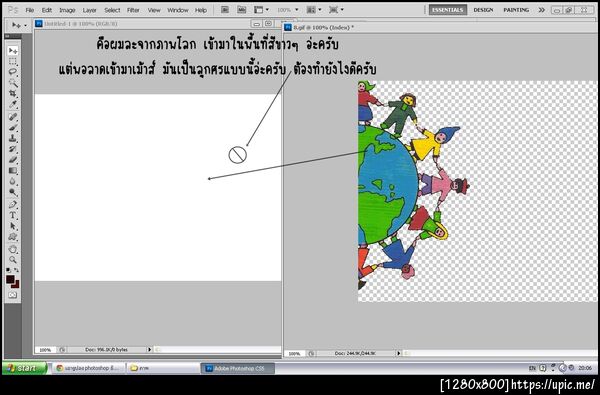Open the Arrange Documents dropdown
This screenshot has height=395, width=600.
(x=314, y=10)
